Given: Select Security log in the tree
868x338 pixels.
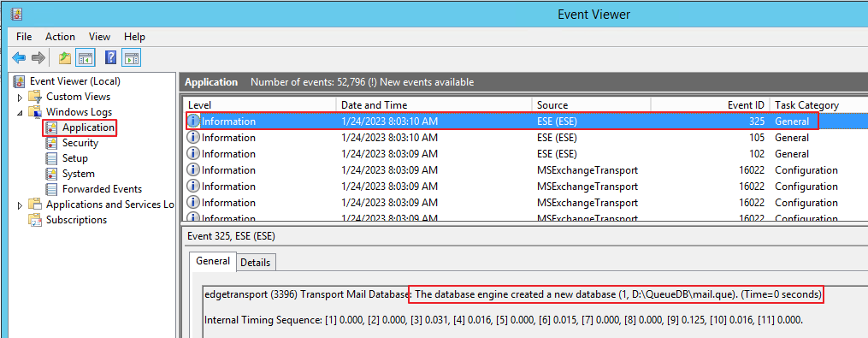Looking at the screenshot, I should click(80, 143).
